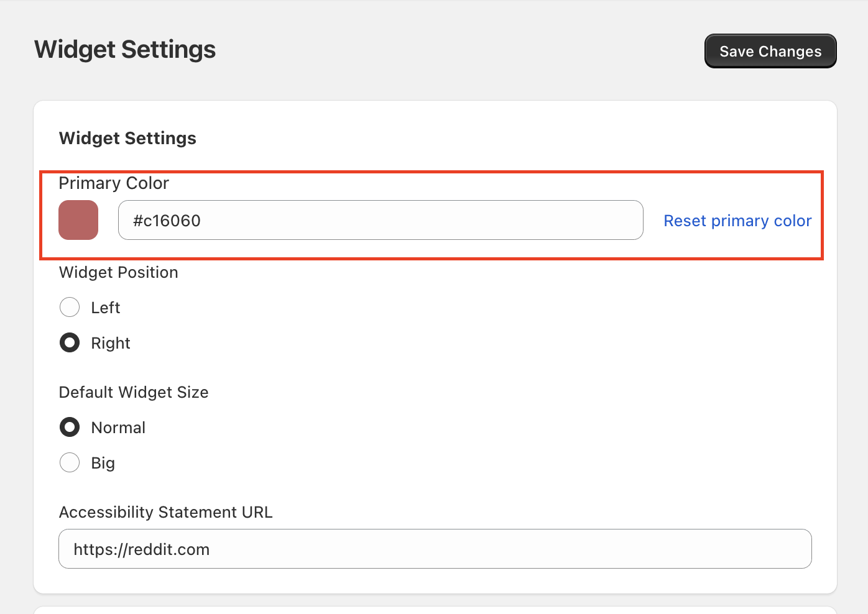Open the primary color swatch picker
Image resolution: width=868 pixels, height=614 pixels.
click(x=78, y=220)
